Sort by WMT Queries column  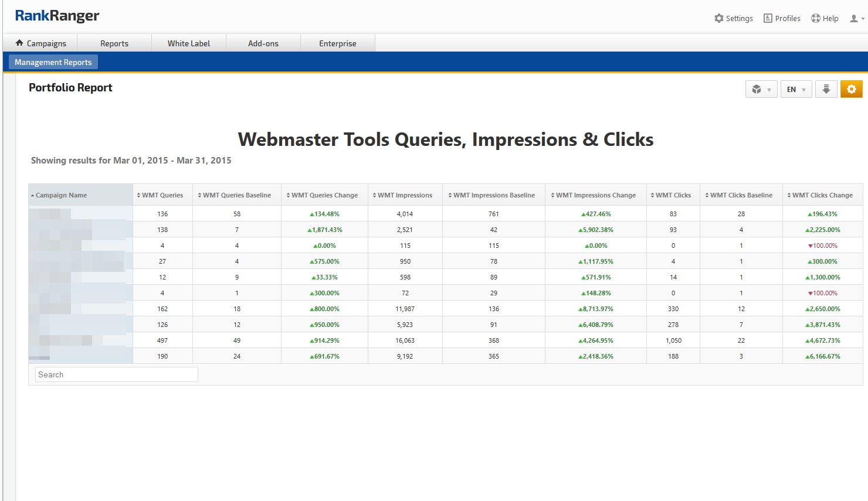162,195
